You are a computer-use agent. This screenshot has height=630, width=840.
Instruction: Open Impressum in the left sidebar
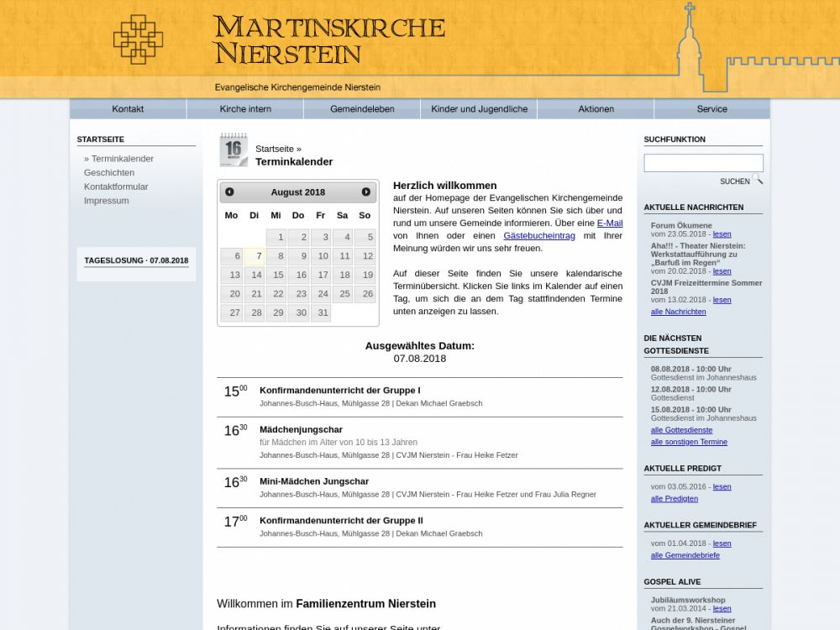coord(107,201)
